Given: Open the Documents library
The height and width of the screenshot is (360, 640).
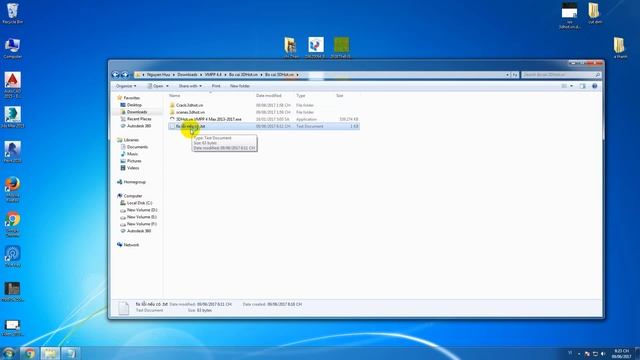Looking at the screenshot, I should tap(137, 147).
